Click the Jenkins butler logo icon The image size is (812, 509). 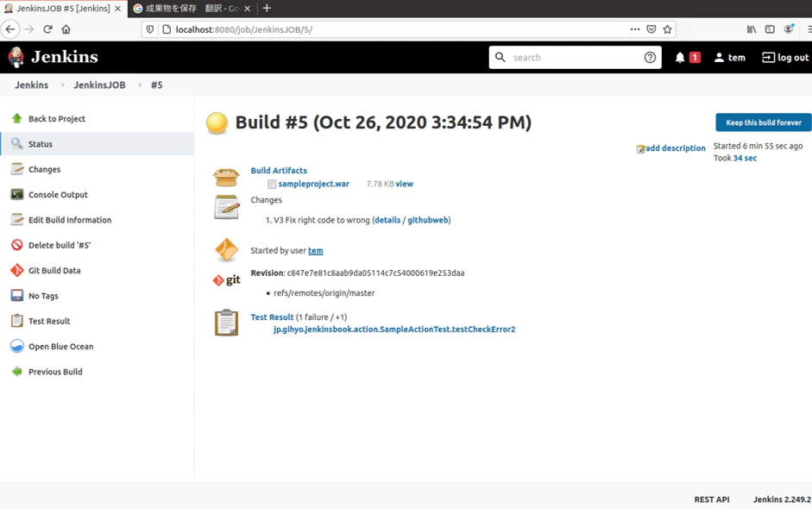[16, 57]
